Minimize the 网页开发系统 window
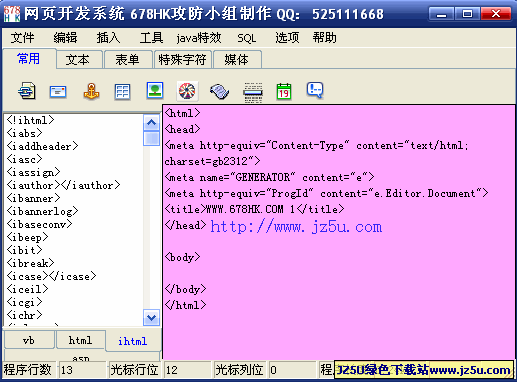 pyautogui.click(x=441, y=14)
